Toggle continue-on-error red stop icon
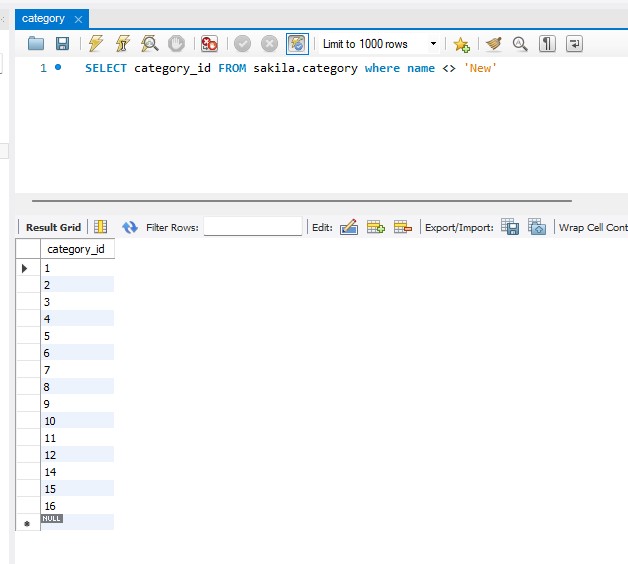Image resolution: width=628 pixels, height=564 pixels. pyautogui.click(x=209, y=43)
